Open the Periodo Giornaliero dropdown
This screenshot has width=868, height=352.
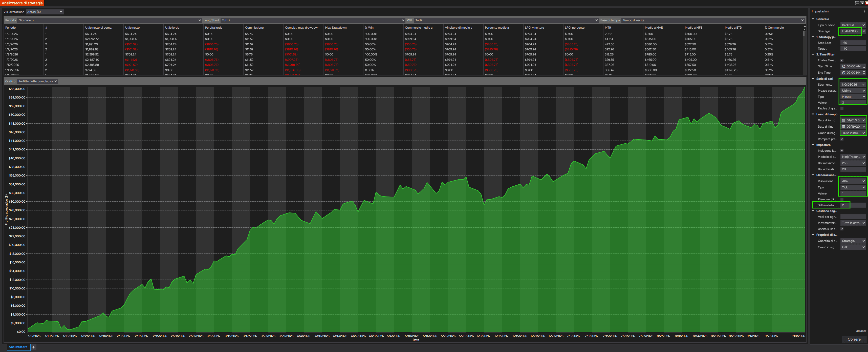(x=109, y=20)
